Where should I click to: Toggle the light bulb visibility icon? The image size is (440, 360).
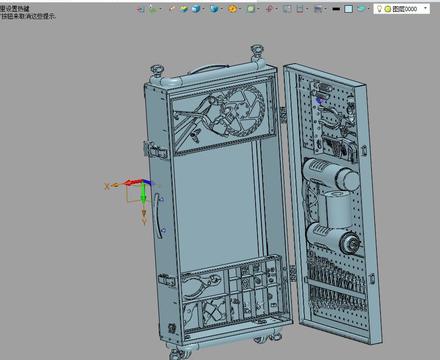point(379,9)
